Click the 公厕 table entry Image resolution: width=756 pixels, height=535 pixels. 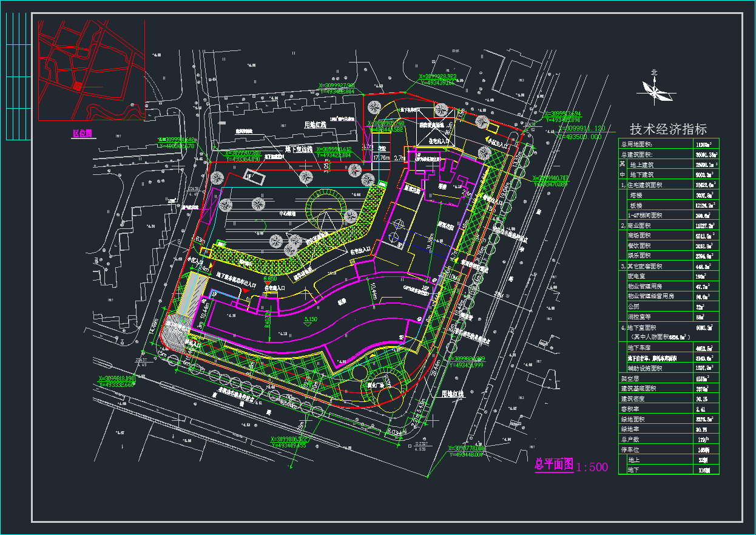pos(633,307)
